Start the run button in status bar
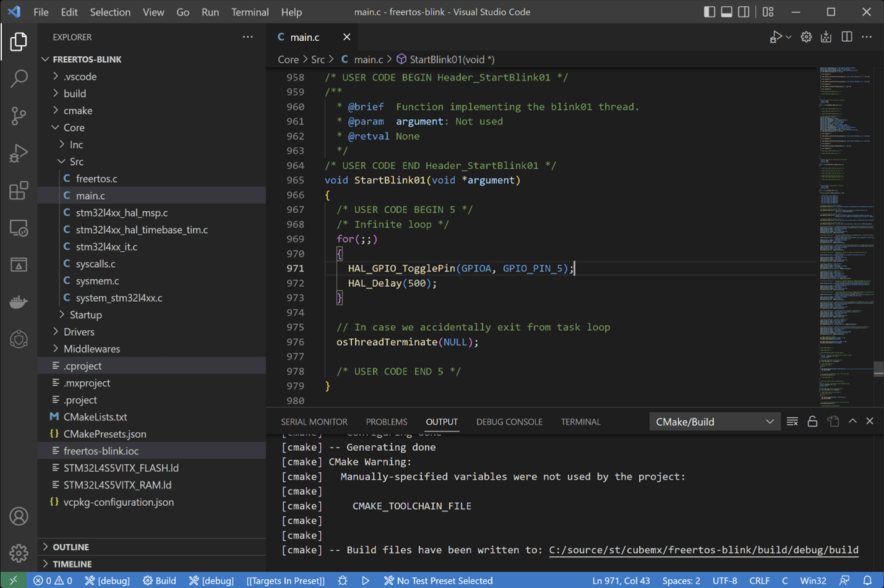The height and width of the screenshot is (588, 884). click(365, 580)
